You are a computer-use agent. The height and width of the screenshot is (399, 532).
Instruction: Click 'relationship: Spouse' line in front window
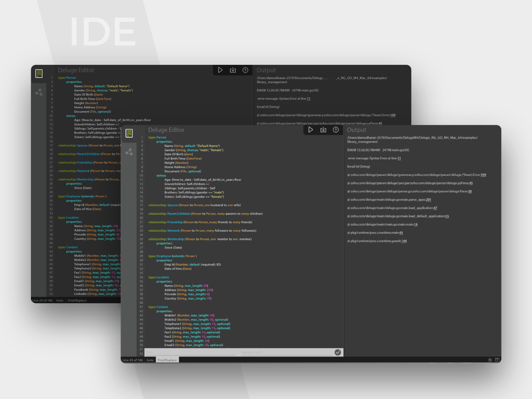pos(194,205)
